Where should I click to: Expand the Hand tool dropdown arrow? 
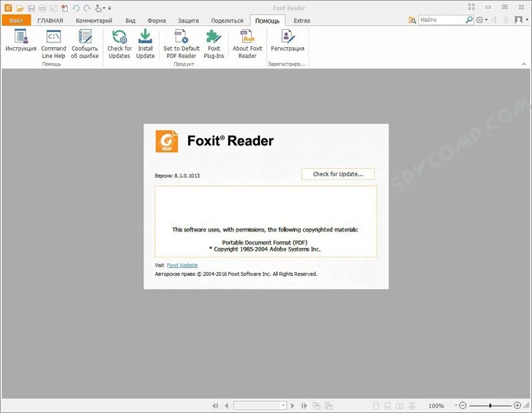[102, 8]
